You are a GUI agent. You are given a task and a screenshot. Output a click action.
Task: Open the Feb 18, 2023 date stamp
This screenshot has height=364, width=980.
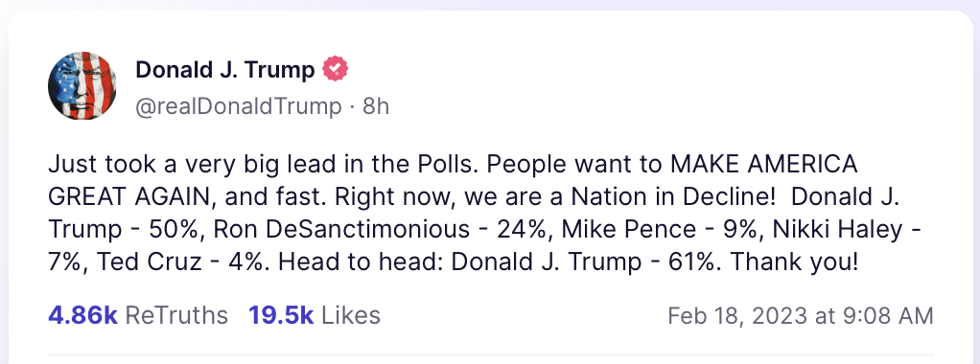coord(800,315)
